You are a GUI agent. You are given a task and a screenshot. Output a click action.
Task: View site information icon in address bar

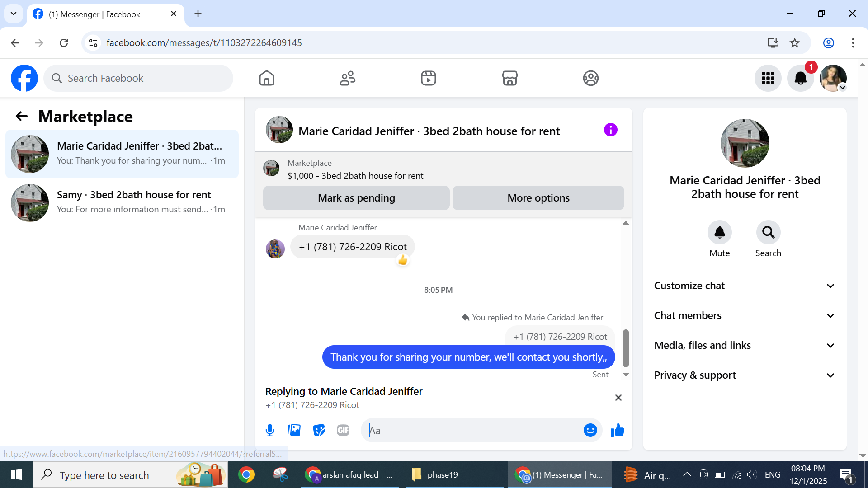tap(93, 43)
